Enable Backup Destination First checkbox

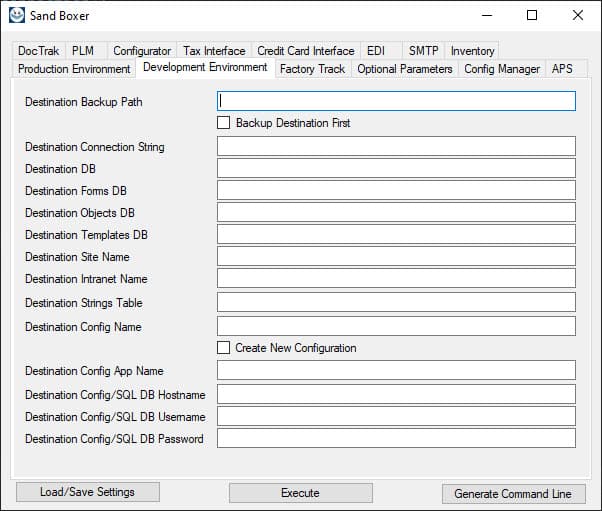coord(224,123)
